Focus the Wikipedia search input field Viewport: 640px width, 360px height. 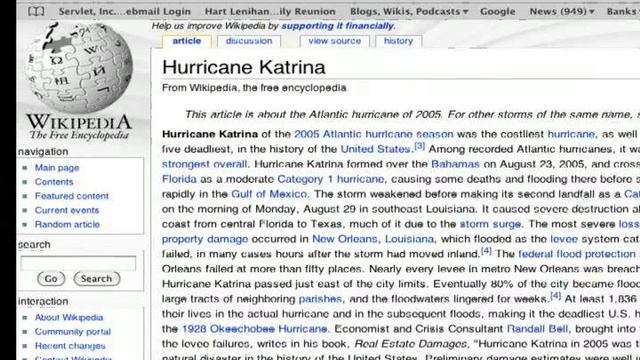coord(78,263)
